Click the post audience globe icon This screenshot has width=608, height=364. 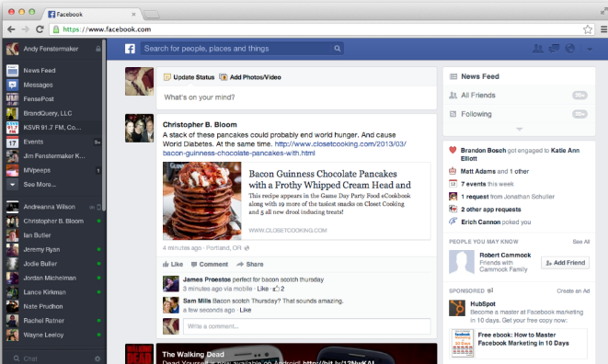[x=247, y=248]
